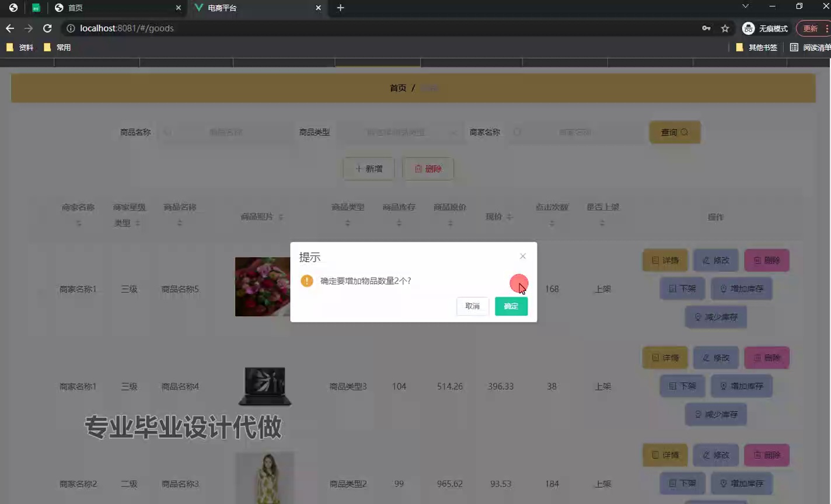Screen dimensions: 831x504
Task: Click the 商家名称 search input field
Action: pos(575,132)
